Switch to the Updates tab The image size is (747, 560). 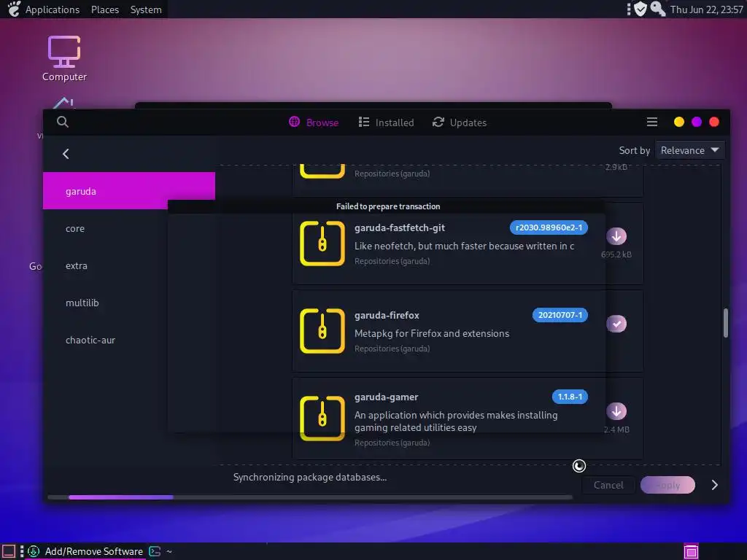(x=460, y=122)
